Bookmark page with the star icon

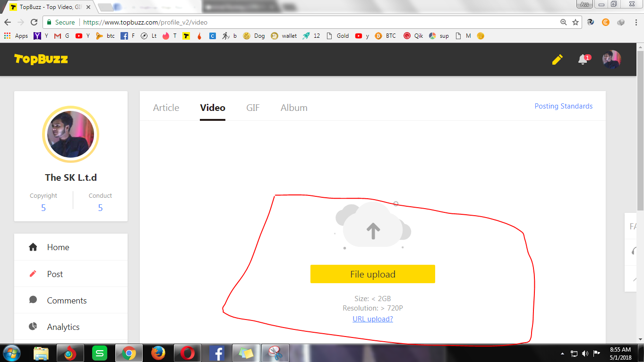coord(575,22)
